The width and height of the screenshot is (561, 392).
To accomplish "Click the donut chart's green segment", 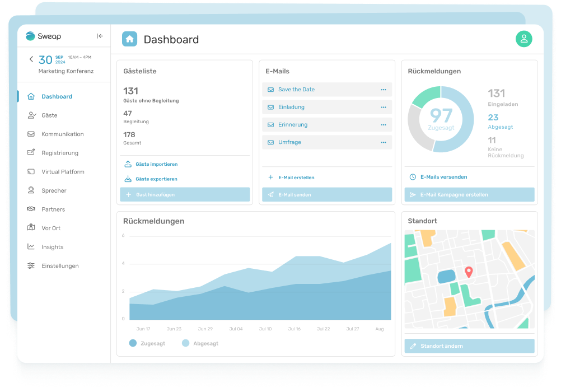I will [x=427, y=96].
